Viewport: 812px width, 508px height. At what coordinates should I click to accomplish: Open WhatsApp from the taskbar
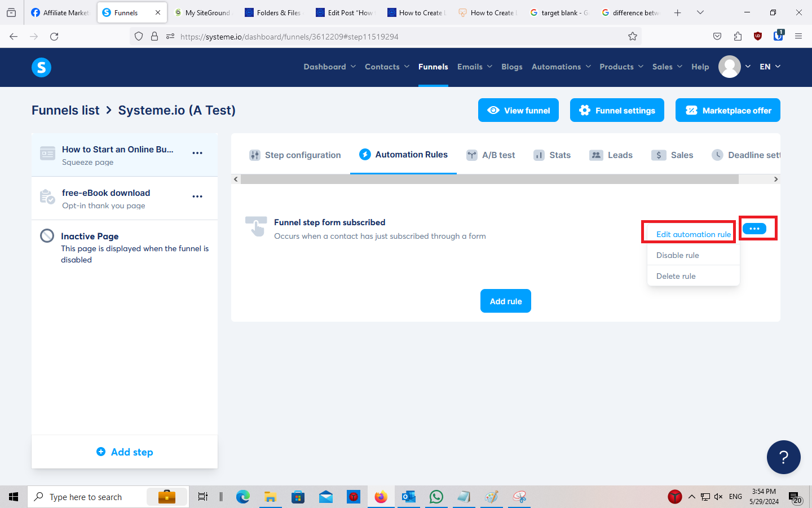click(436, 497)
